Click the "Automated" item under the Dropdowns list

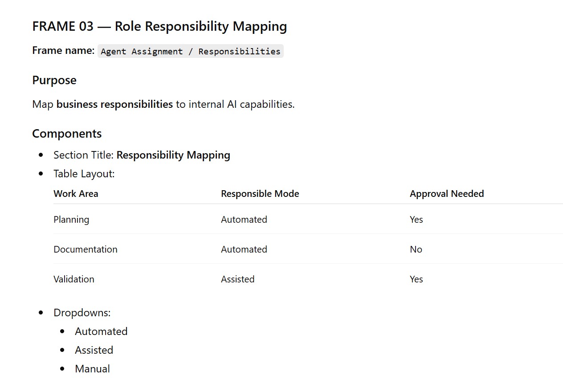101,331
